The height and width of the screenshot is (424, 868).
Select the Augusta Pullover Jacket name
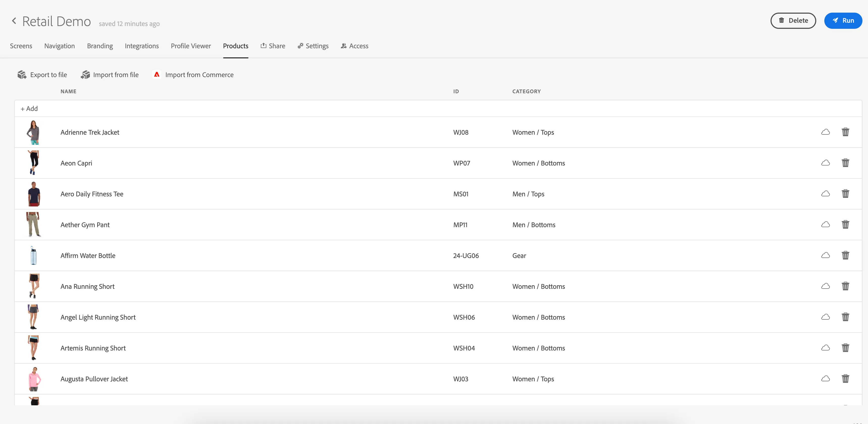click(94, 379)
